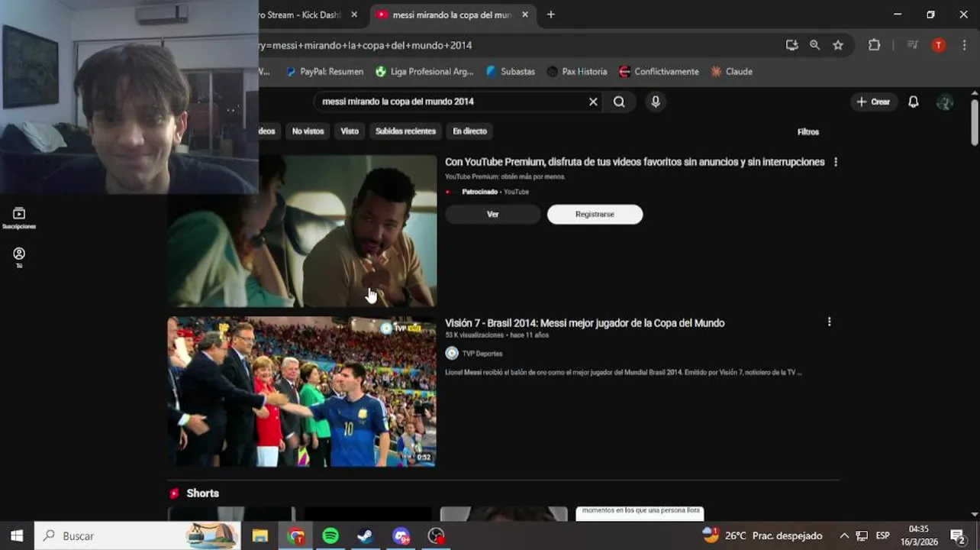Open File Explorer from the taskbar
Viewport: 980px width, 550px height.
point(260,535)
